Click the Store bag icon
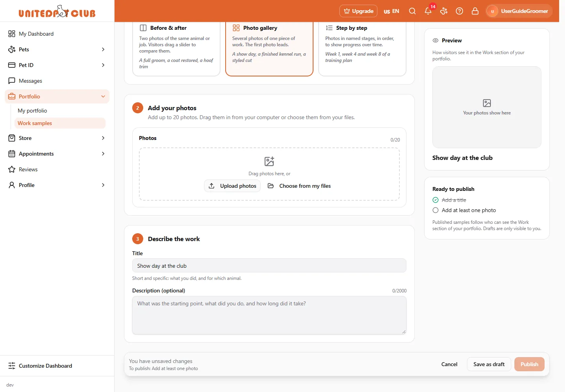This screenshot has width=565, height=392. click(12, 138)
